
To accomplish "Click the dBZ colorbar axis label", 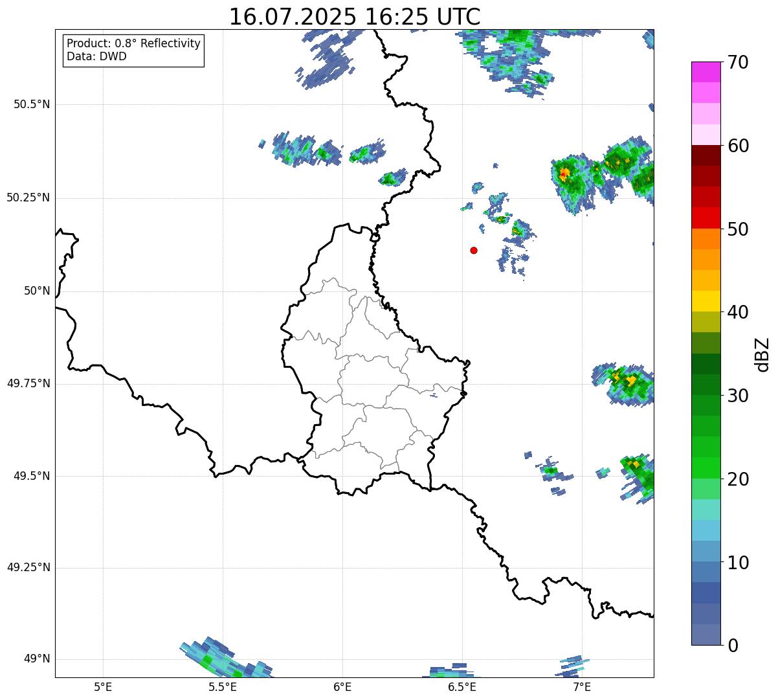I will click(x=762, y=354).
